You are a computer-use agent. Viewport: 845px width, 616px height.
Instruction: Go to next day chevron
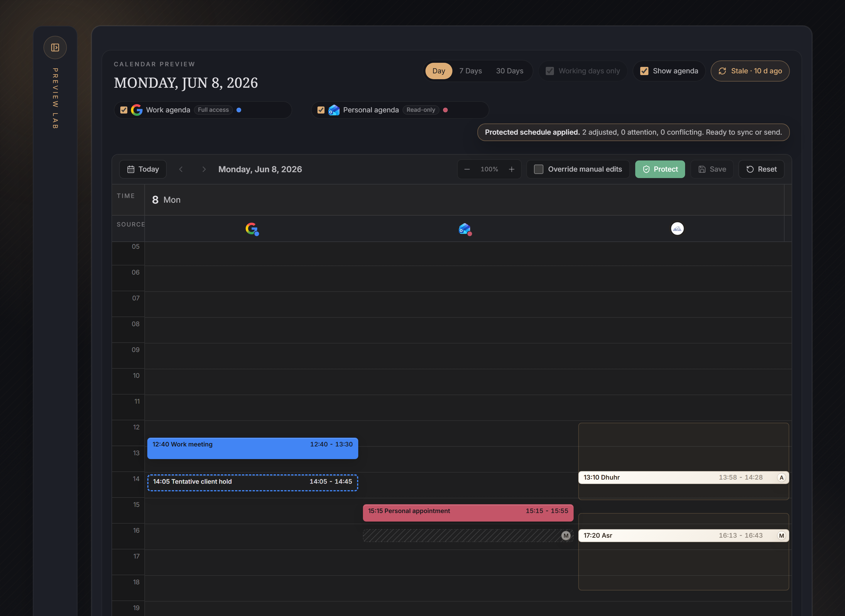(204, 169)
